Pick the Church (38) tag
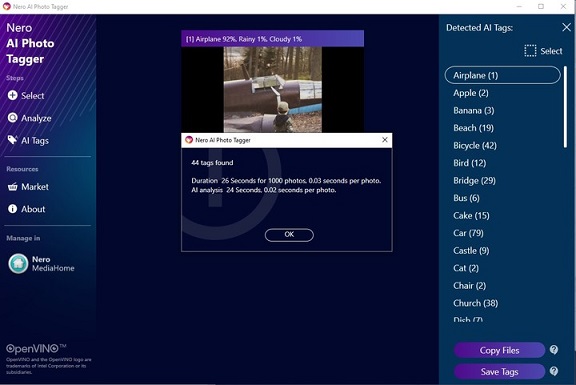 475,303
